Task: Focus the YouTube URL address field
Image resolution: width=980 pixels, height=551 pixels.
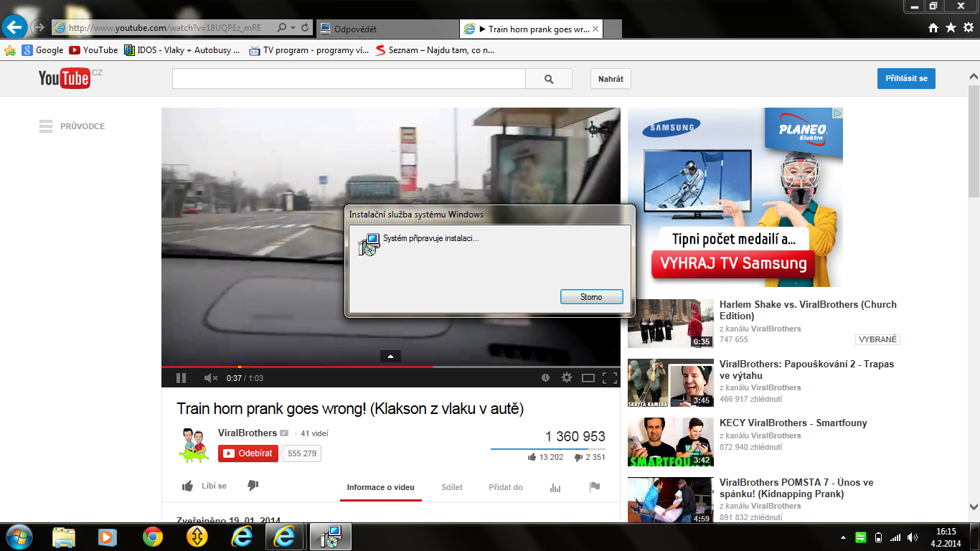Action: 164,28
